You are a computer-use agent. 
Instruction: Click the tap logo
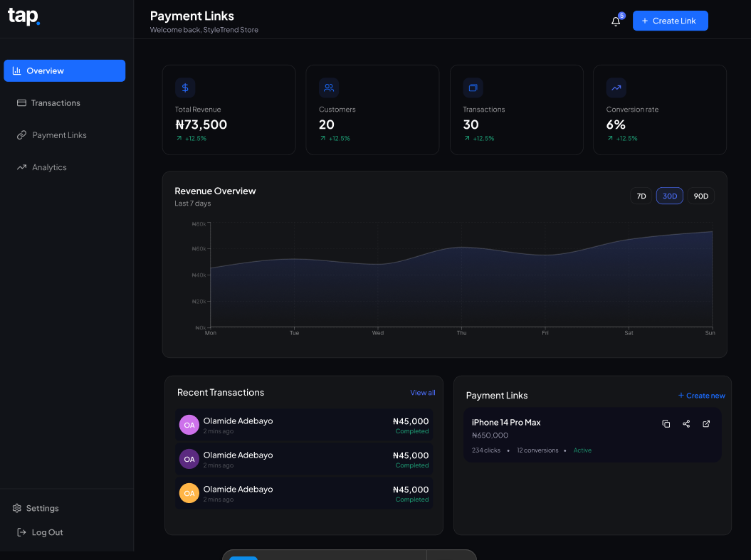tap(23, 17)
